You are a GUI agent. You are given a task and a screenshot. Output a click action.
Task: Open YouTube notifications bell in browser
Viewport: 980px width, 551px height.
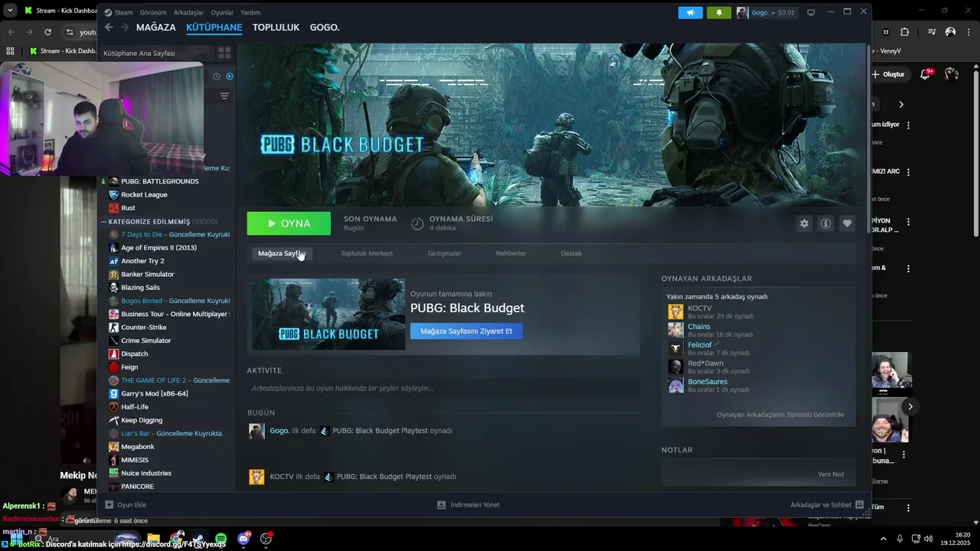pos(925,74)
